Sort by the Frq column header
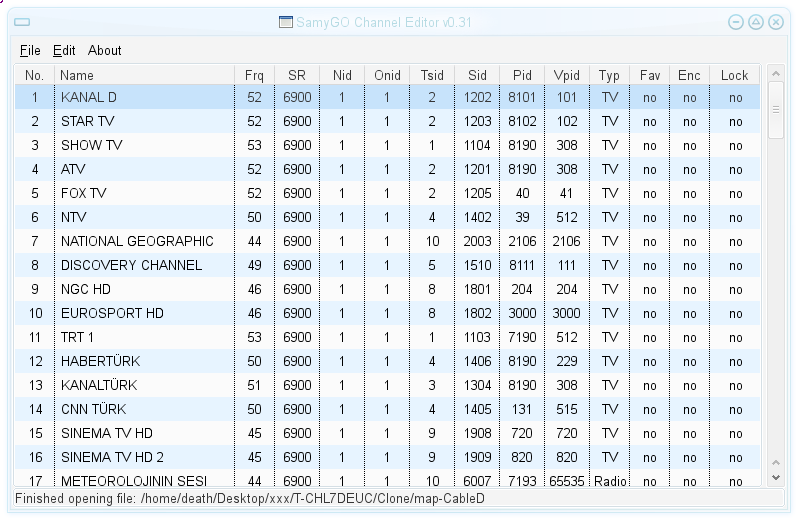The height and width of the screenshot is (518, 796). point(254,75)
